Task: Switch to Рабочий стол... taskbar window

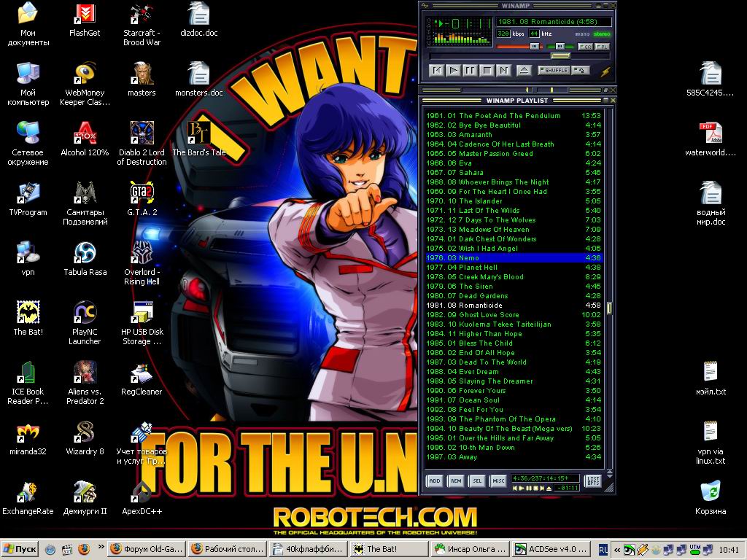Action: pyautogui.click(x=228, y=549)
